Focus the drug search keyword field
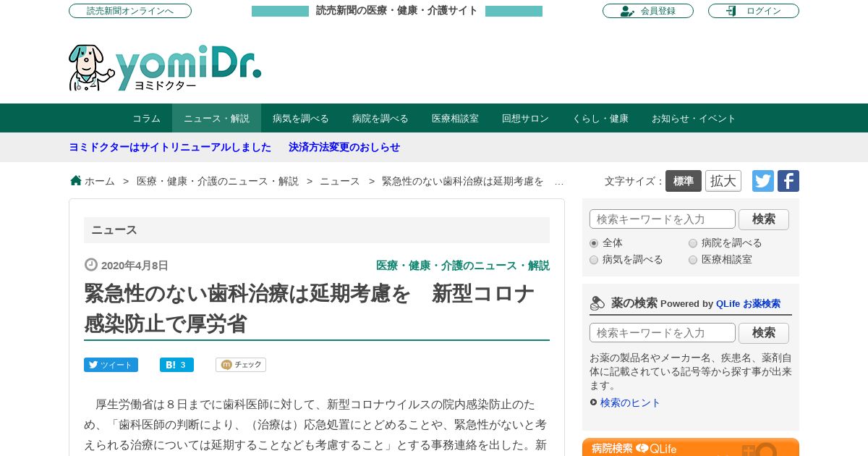 point(663,333)
